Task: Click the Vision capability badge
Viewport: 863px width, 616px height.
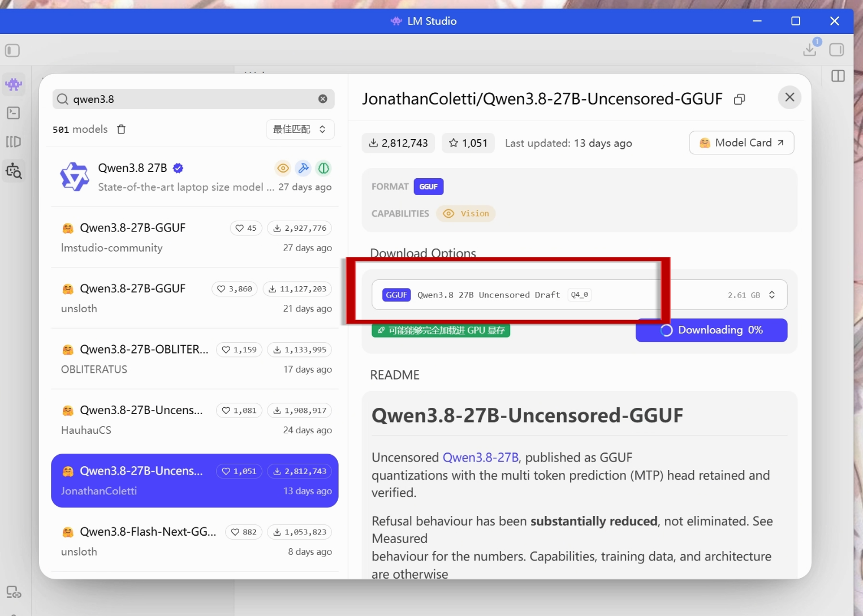Action: click(x=466, y=214)
